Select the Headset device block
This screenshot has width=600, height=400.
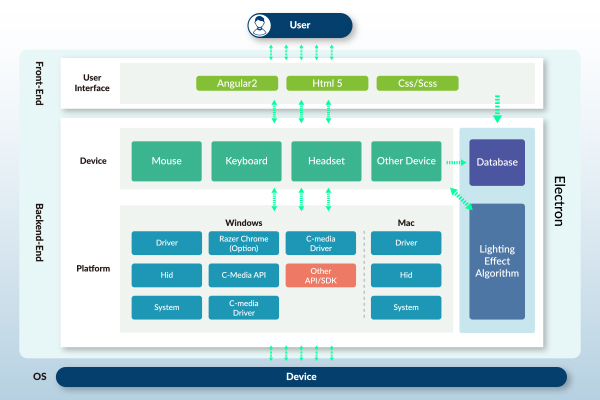pos(326,161)
